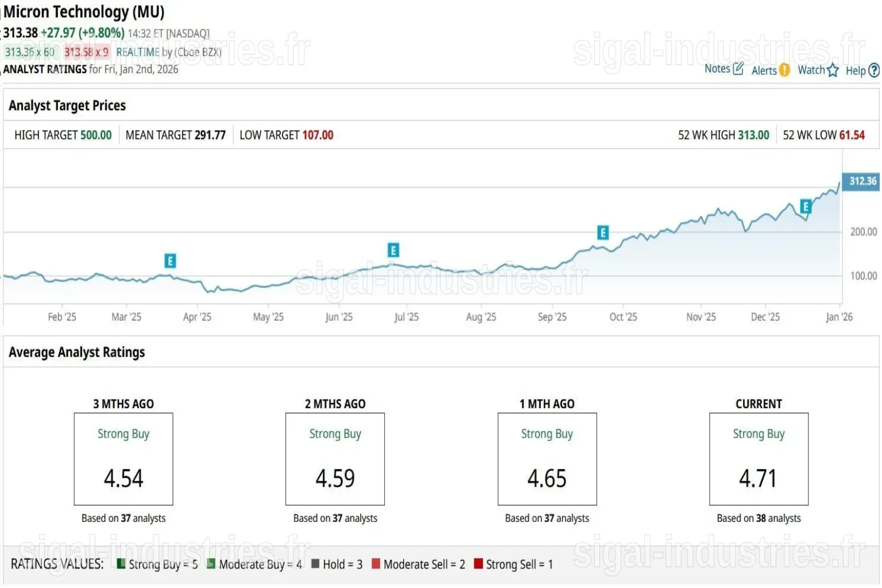Click the Alerts exclamation icon

click(x=784, y=70)
